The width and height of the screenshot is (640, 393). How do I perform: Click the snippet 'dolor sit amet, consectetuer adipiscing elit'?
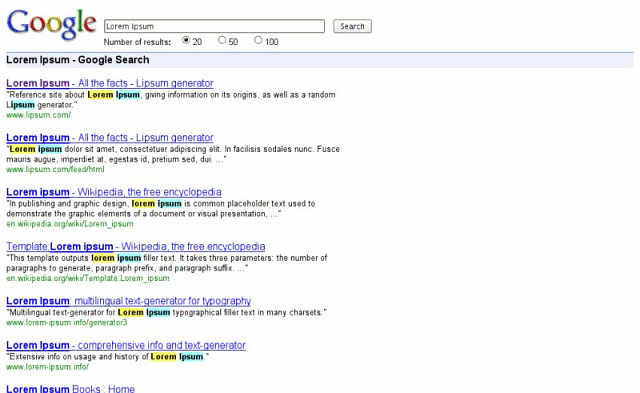click(x=173, y=154)
